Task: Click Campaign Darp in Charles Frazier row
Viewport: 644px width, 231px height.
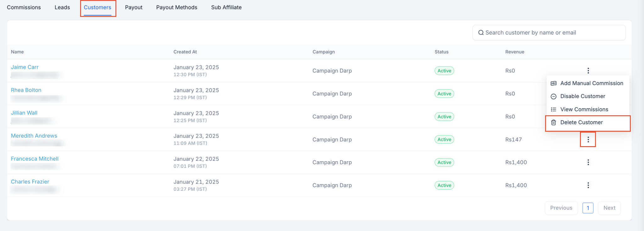Action: (x=332, y=185)
